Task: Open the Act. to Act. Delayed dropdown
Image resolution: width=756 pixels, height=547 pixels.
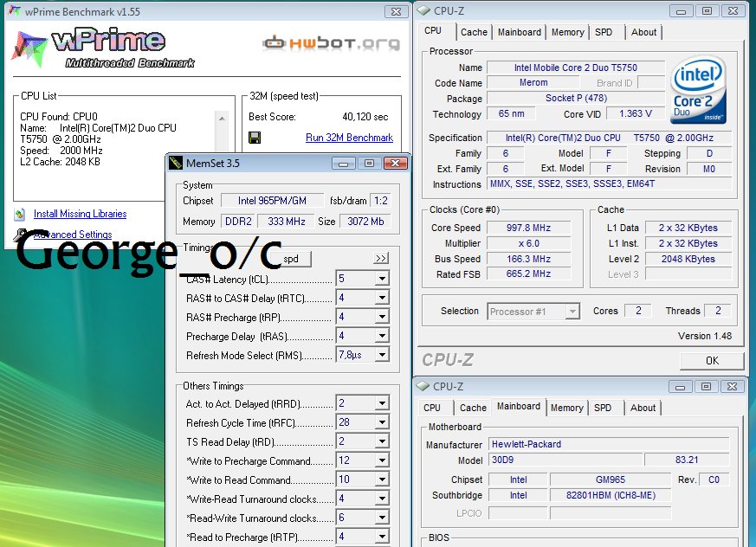Action: [382, 403]
